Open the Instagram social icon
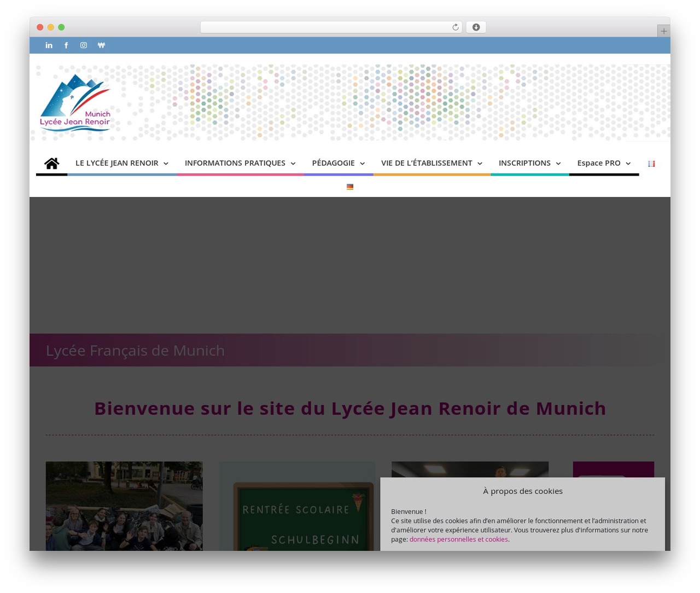Screen dimensions: 700x593 [x=84, y=45]
